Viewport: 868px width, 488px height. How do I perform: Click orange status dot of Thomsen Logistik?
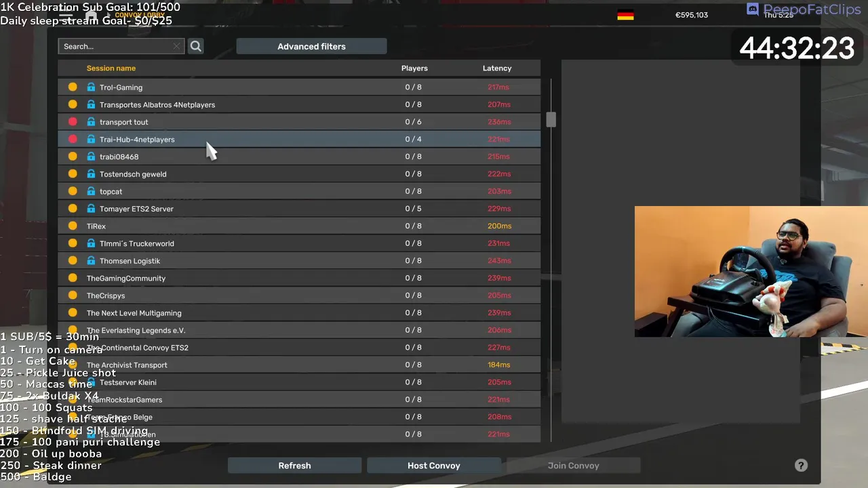coord(73,260)
